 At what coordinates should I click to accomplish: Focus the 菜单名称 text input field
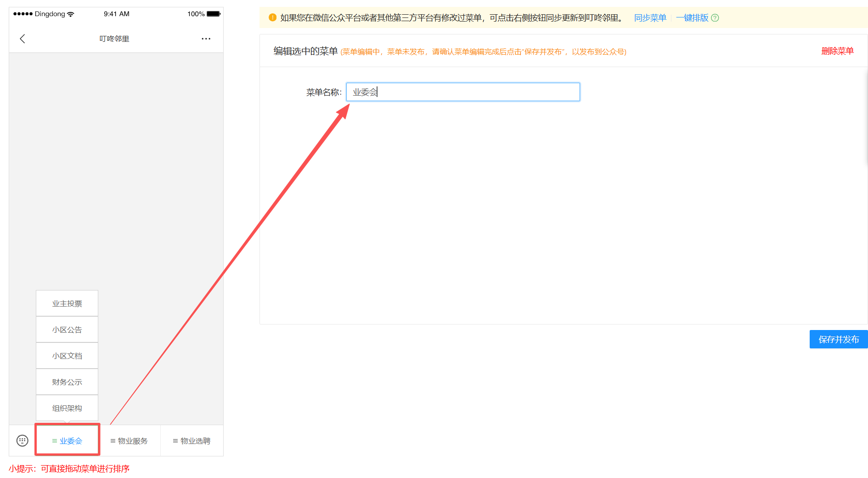(x=463, y=92)
